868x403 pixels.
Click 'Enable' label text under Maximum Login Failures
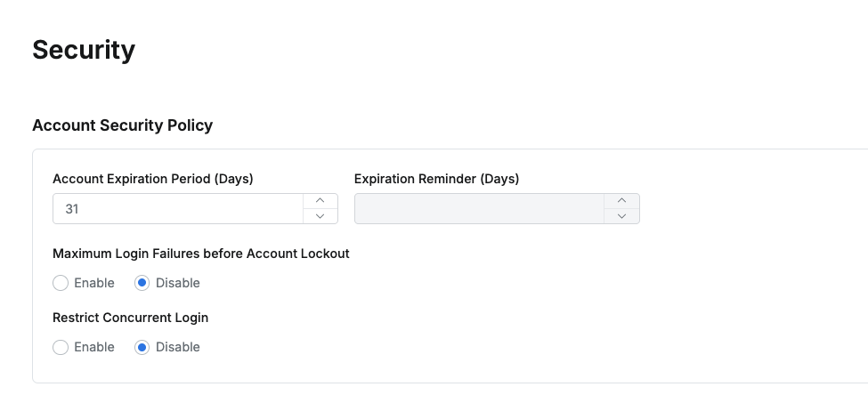coord(94,283)
